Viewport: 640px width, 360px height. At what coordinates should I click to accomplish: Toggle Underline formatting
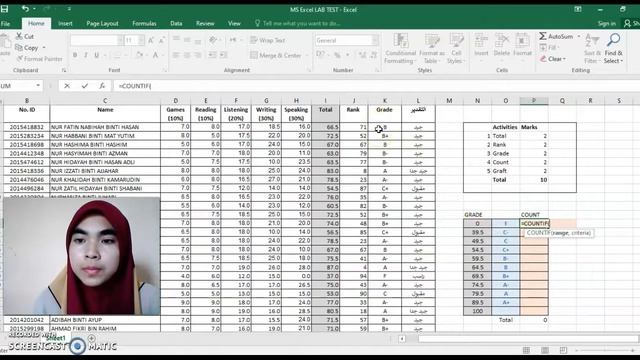coord(97,55)
